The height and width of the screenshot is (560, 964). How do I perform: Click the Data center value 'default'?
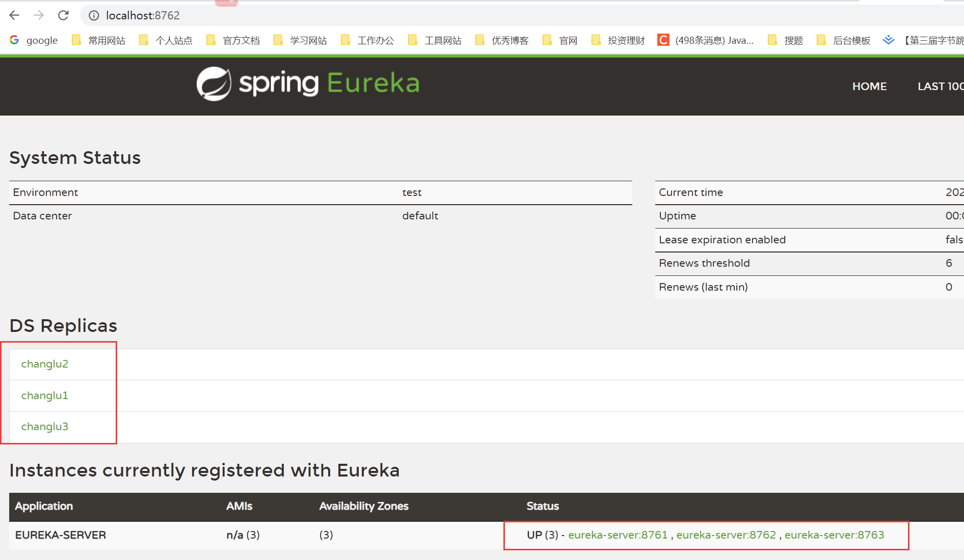(420, 216)
